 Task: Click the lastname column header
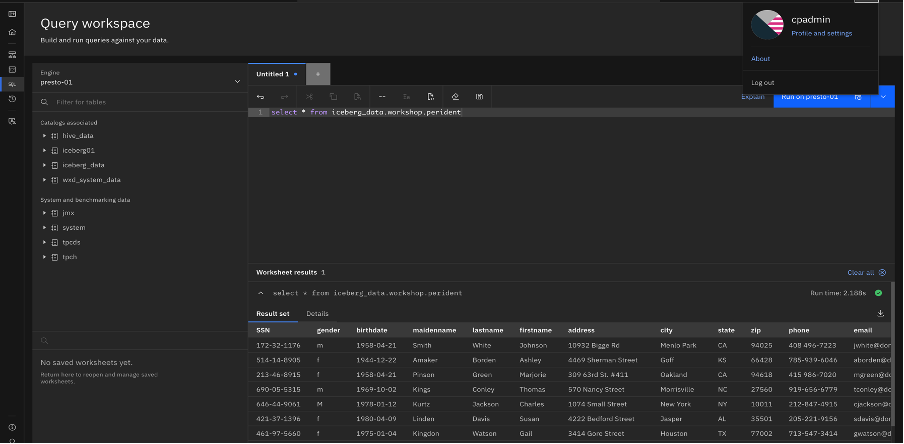[488, 330]
